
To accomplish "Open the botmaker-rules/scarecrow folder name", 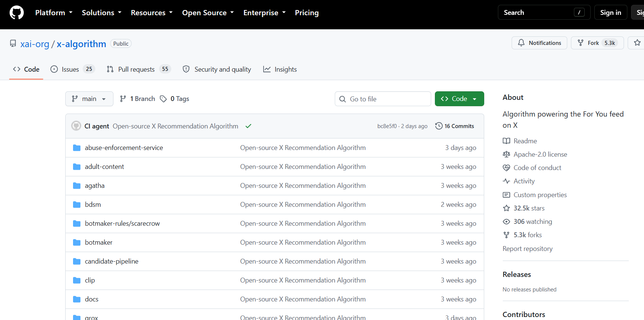I will pyautogui.click(x=122, y=223).
